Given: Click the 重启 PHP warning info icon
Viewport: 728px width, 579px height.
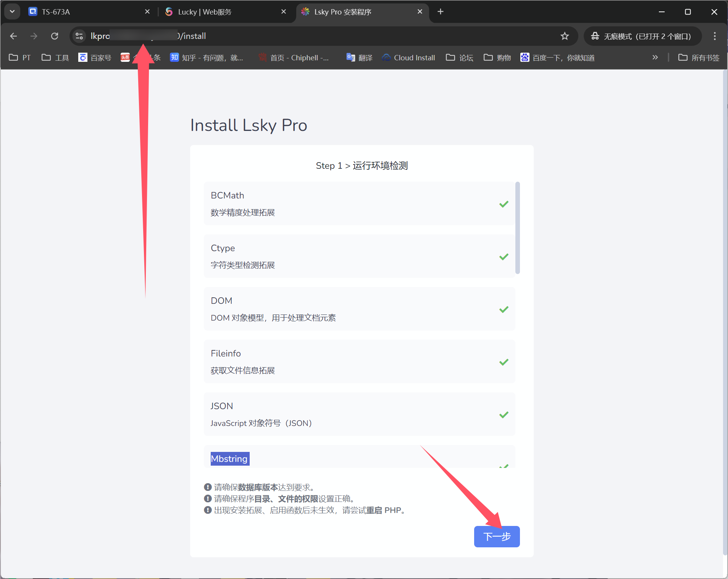Looking at the screenshot, I should 208,510.
